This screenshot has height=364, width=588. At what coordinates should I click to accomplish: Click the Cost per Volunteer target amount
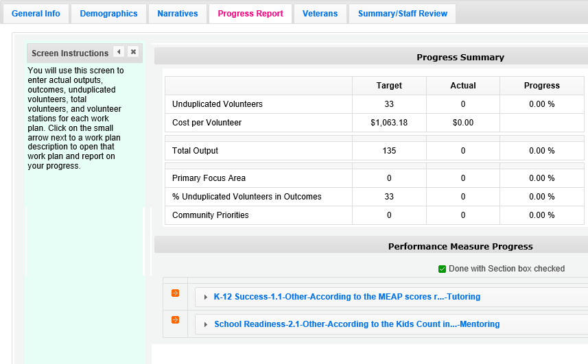389,123
